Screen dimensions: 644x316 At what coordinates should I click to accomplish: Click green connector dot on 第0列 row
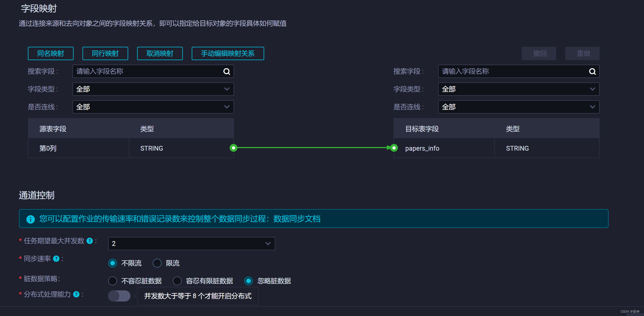click(x=234, y=148)
